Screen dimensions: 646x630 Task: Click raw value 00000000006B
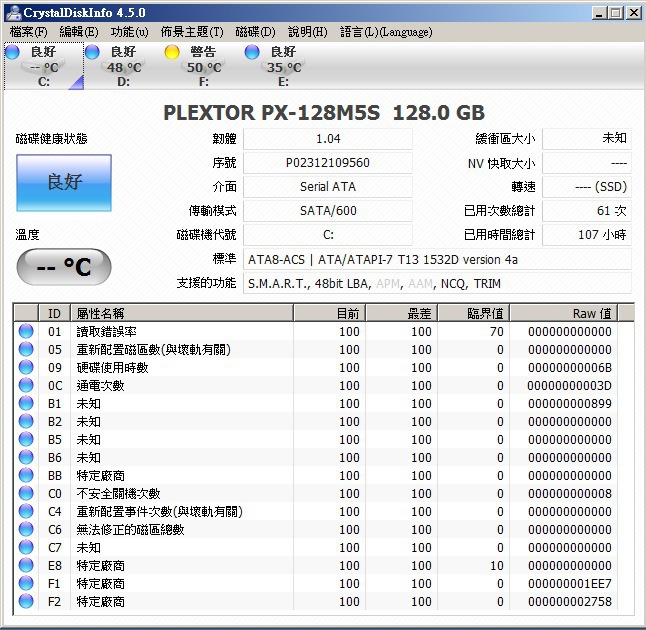[x=570, y=367]
